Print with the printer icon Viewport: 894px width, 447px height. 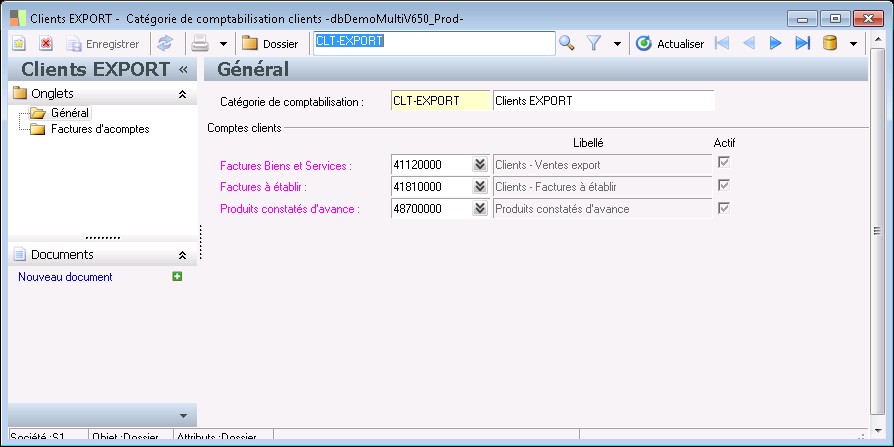point(200,43)
